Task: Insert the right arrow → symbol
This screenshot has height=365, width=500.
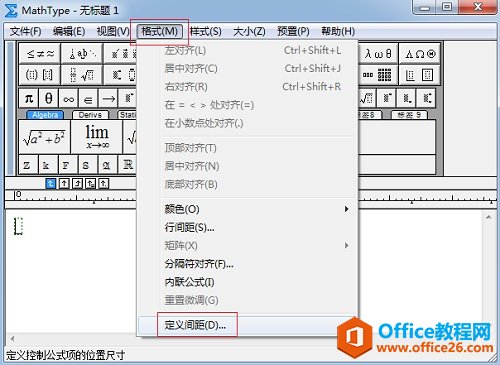Action: pos(108,98)
